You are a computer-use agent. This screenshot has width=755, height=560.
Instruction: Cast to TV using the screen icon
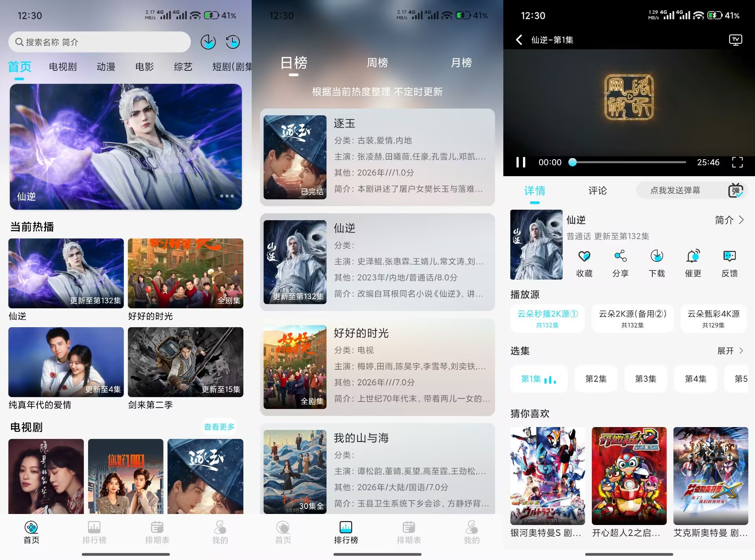[x=736, y=40]
